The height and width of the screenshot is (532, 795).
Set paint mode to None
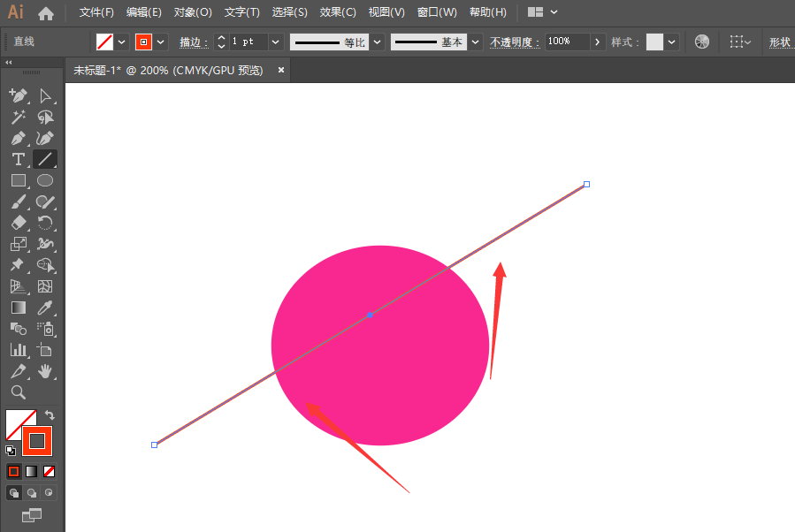point(50,471)
